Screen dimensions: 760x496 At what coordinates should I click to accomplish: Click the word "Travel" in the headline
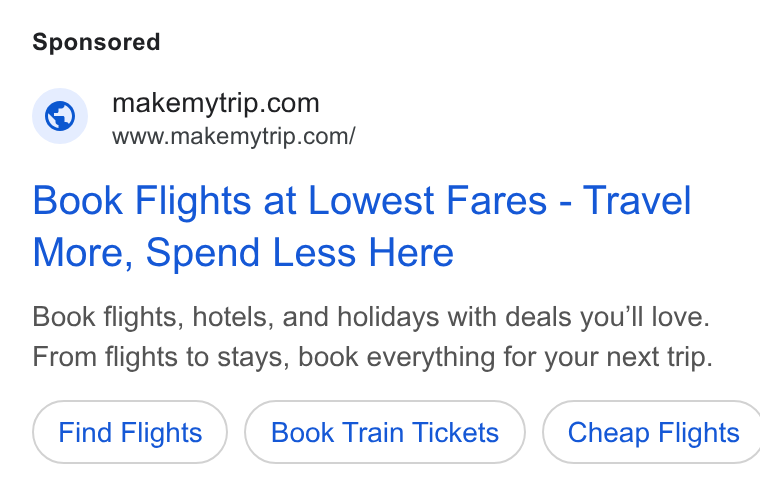636,200
